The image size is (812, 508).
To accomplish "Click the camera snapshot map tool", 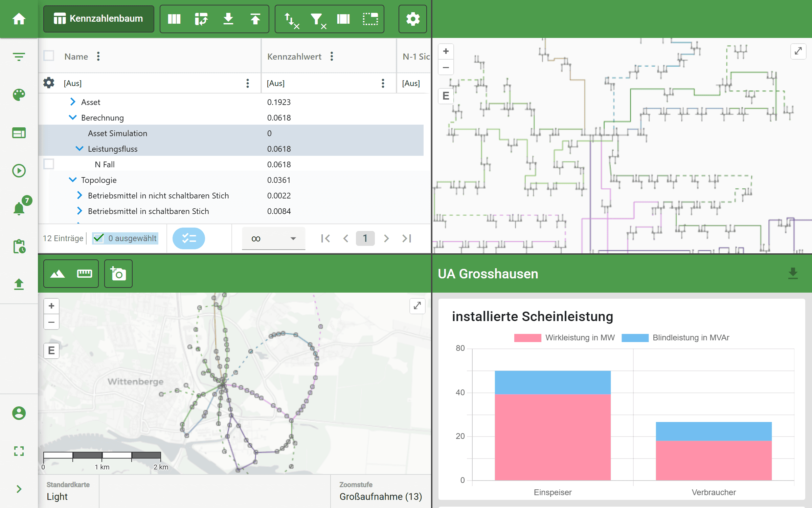I will click(118, 274).
